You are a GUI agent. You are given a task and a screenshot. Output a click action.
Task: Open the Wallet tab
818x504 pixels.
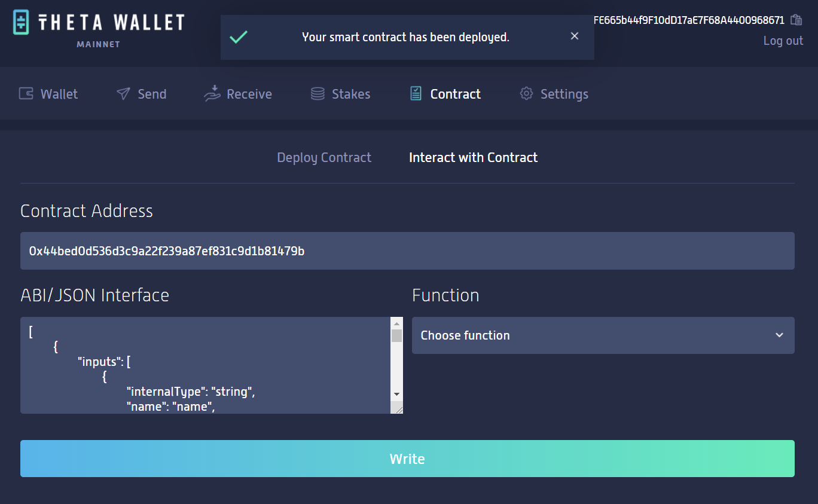pos(48,94)
